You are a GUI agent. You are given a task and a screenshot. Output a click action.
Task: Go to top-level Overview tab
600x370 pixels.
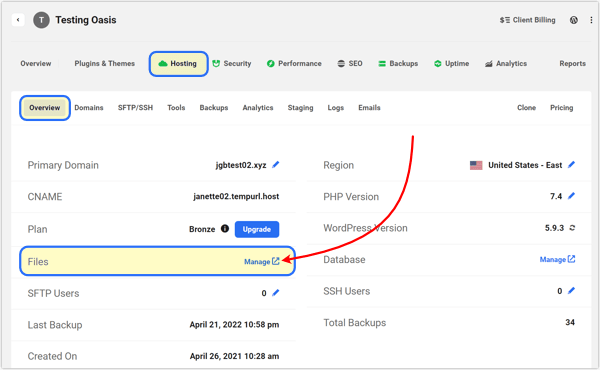36,64
